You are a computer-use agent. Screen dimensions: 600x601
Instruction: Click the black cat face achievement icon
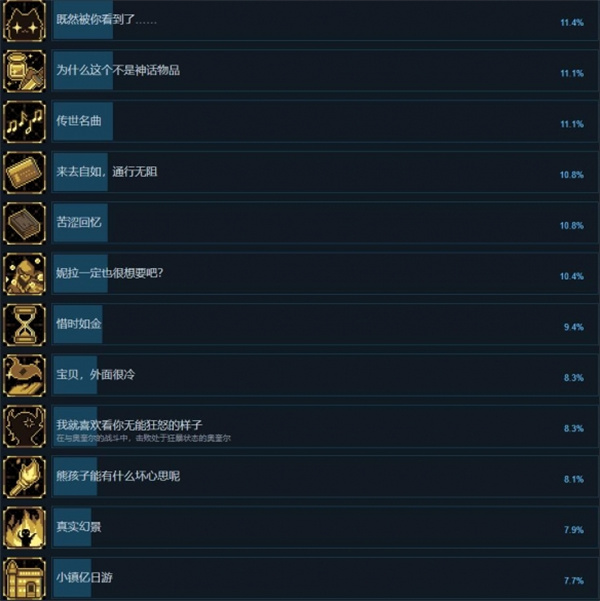click(x=24, y=20)
